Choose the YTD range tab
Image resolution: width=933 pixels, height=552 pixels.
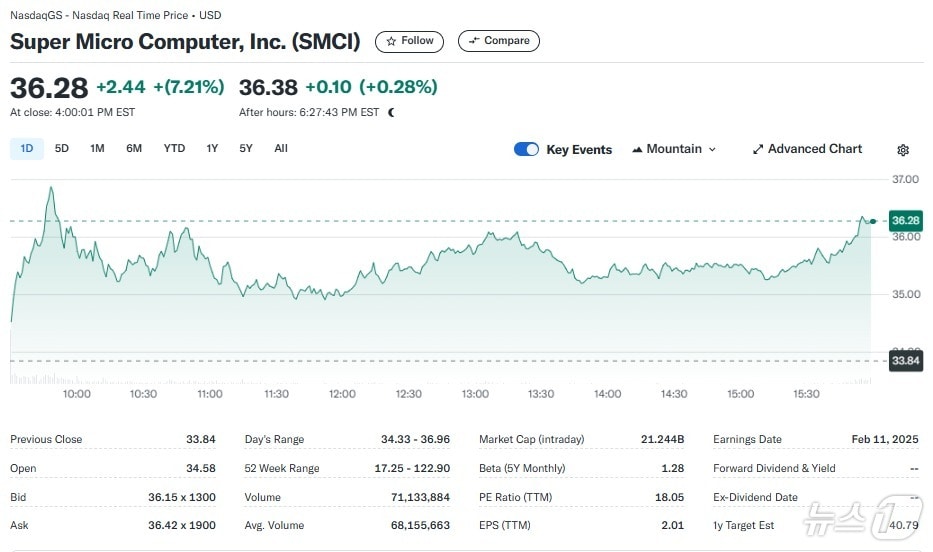174,148
